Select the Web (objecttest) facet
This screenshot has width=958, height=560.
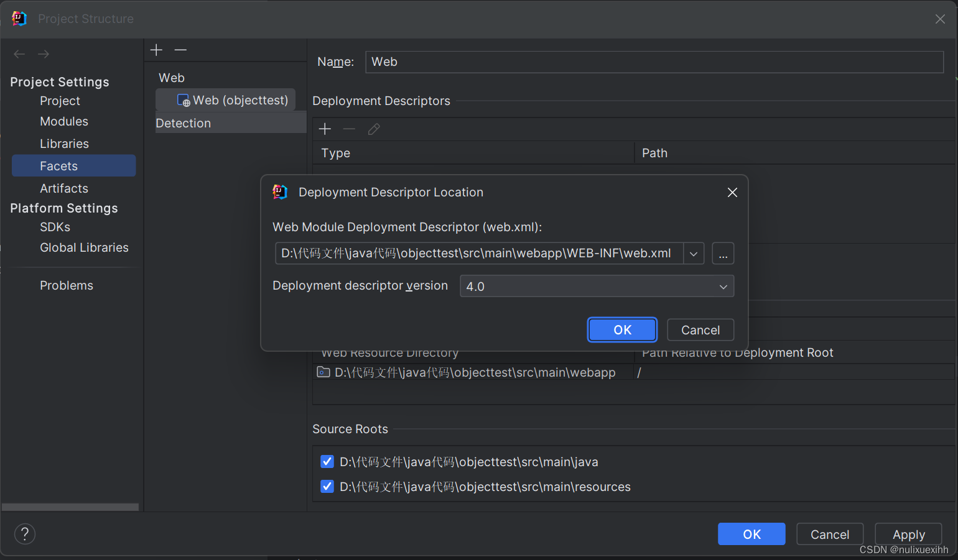coord(233,99)
